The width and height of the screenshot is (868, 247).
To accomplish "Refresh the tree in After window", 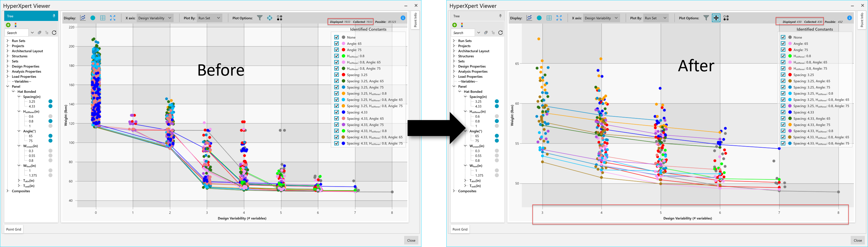I will click(x=501, y=33).
